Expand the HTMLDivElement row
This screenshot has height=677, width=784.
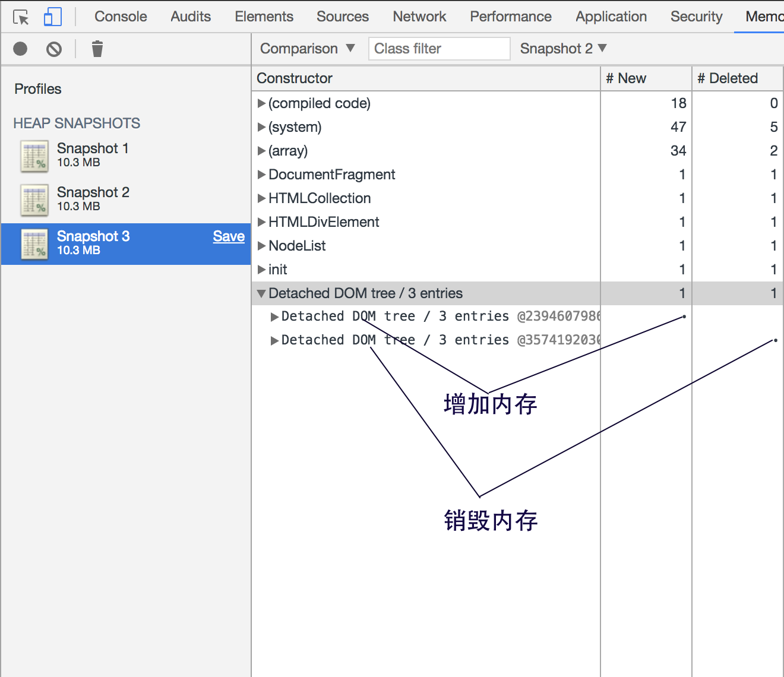tap(261, 222)
